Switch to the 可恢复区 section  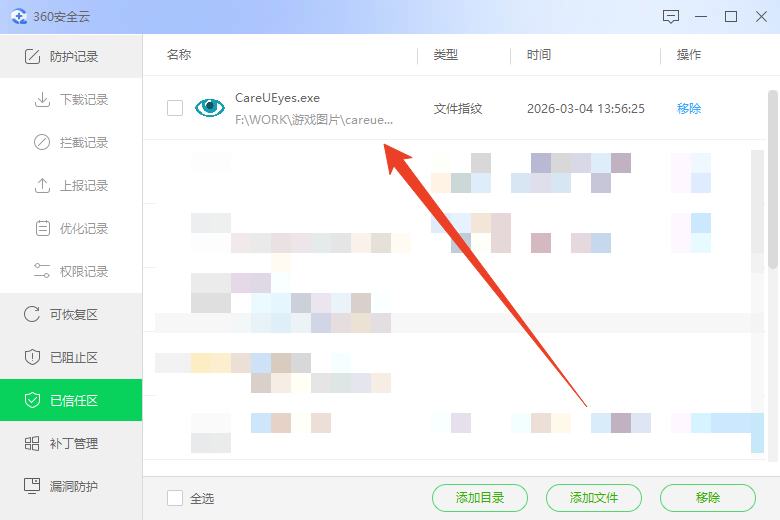tap(72, 315)
